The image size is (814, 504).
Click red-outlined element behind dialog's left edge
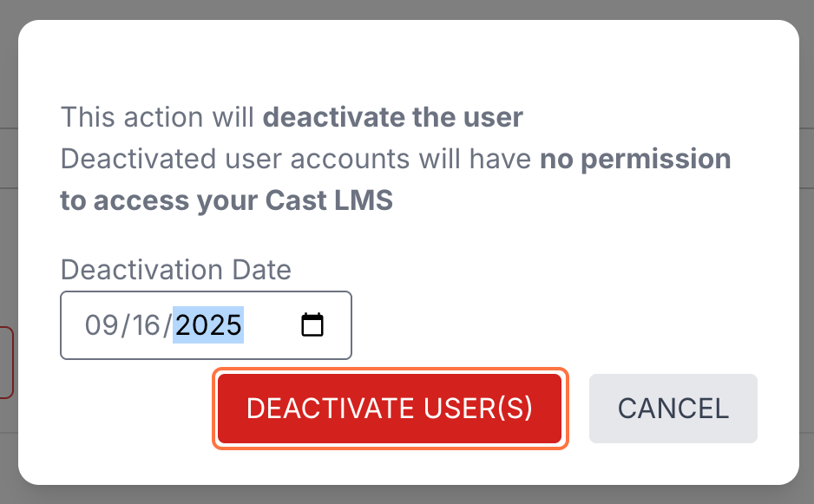pos(7,363)
